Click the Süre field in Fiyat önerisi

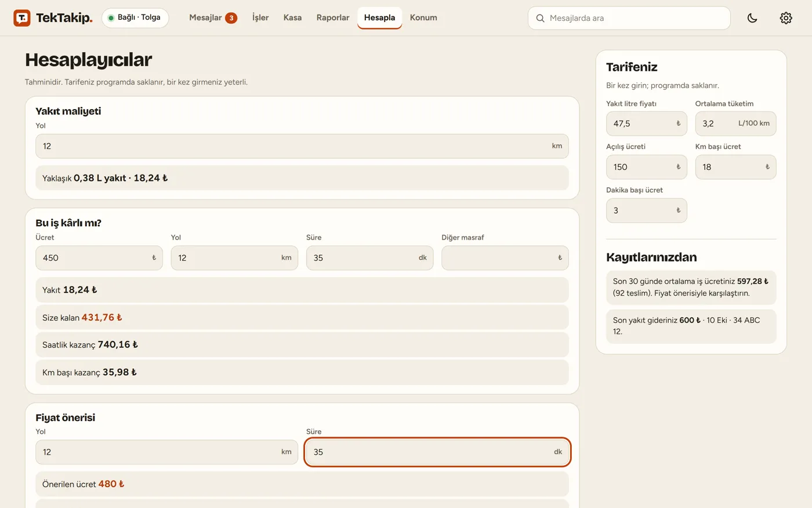(x=437, y=452)
